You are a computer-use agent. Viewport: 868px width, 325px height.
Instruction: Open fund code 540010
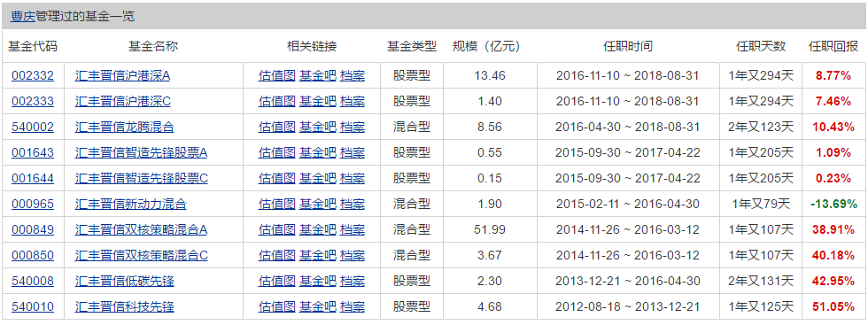click(x=33, y=306)
